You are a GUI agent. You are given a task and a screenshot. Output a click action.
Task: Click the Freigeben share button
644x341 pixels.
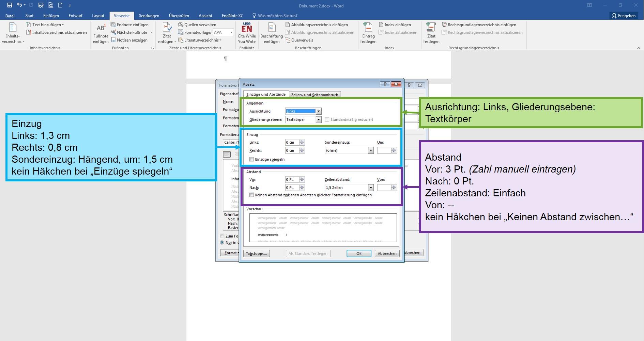(x=624, y=16)
